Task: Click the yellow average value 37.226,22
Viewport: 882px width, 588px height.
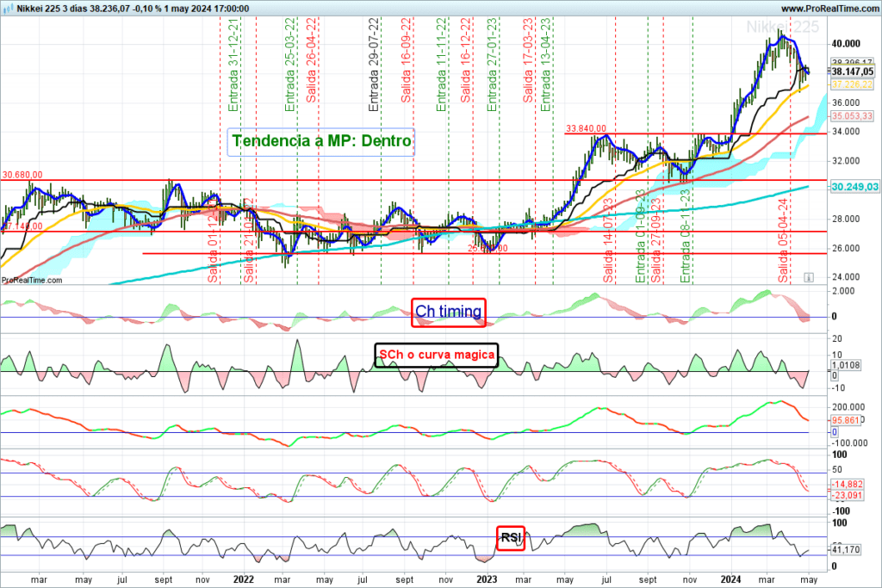Action: pos(852,84)
